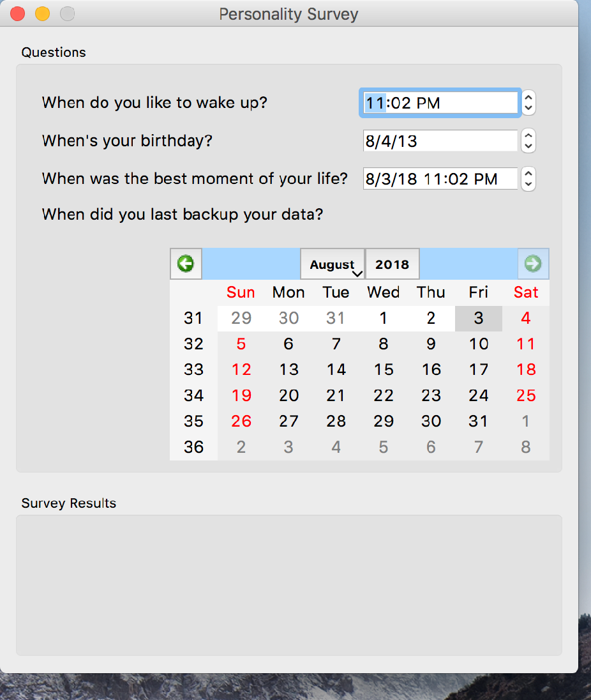The image size is (591, 700).
Task: Go to next month with green arrow
Action: [533, 264]
